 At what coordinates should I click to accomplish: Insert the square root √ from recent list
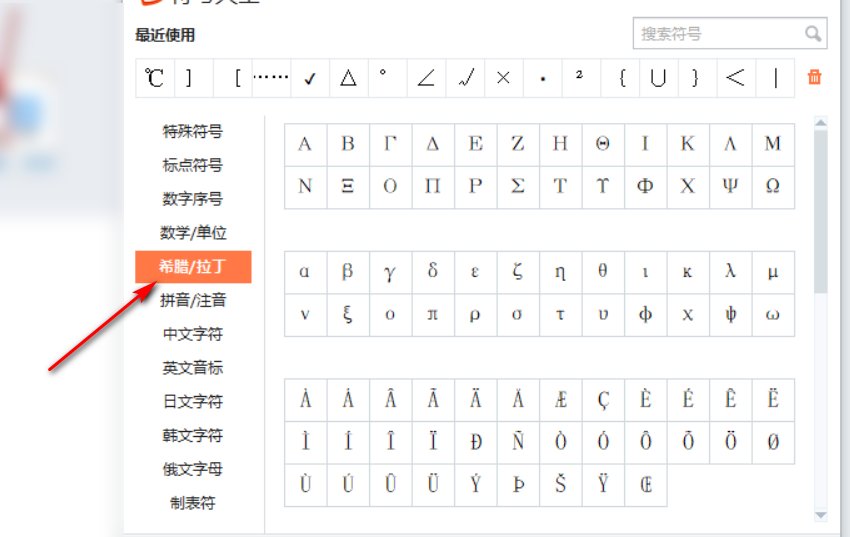click(465, 78)
